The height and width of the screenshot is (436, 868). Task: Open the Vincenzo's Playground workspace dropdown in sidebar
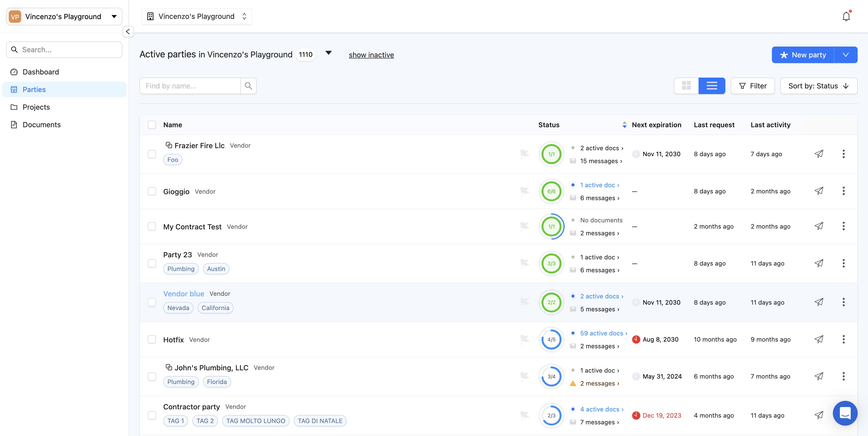tap(64, 17)
